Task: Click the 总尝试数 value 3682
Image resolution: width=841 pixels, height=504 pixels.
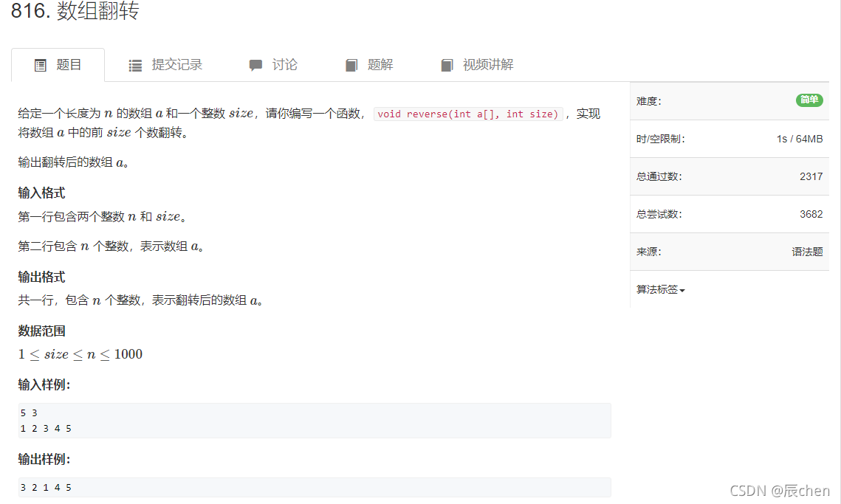Action: [x=811, y=214]
